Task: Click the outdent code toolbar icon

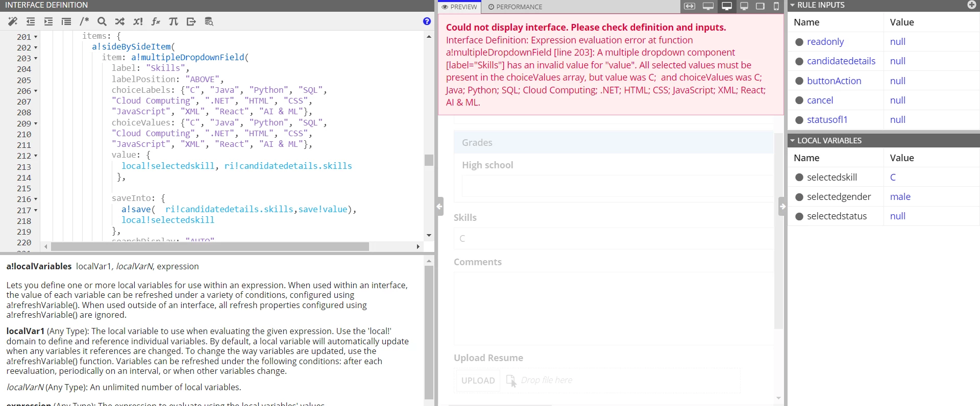Action: coord(31,21)
